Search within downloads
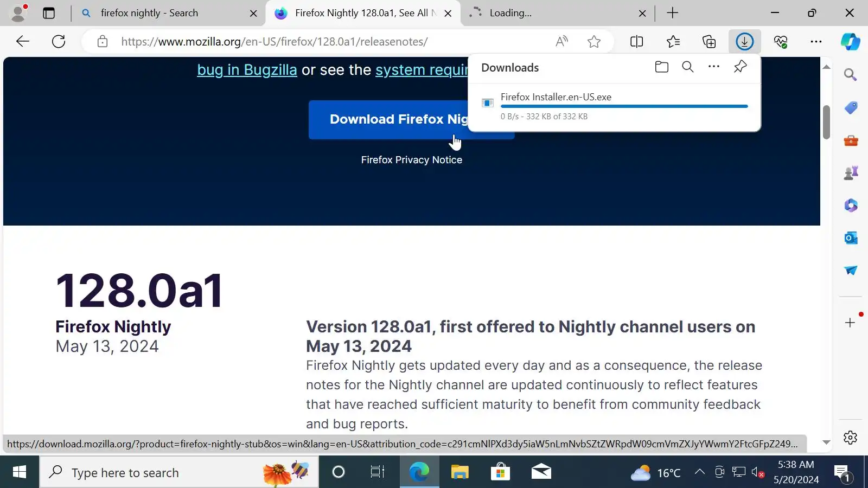Screen dimensions: 868x488 687,67
